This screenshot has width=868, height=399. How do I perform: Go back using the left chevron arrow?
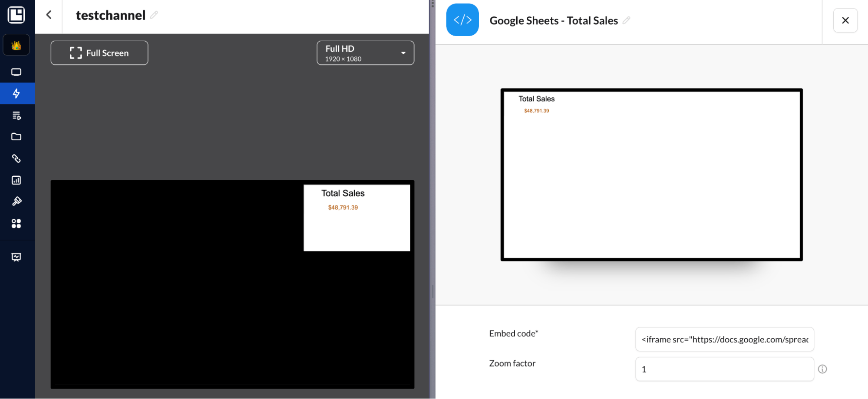coord(49,15)
